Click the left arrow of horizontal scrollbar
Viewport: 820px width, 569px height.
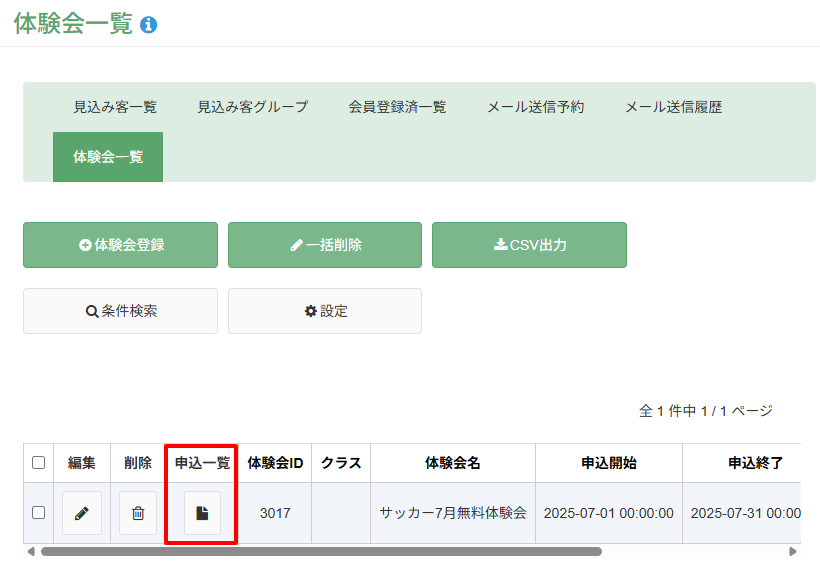coord(31,551)
